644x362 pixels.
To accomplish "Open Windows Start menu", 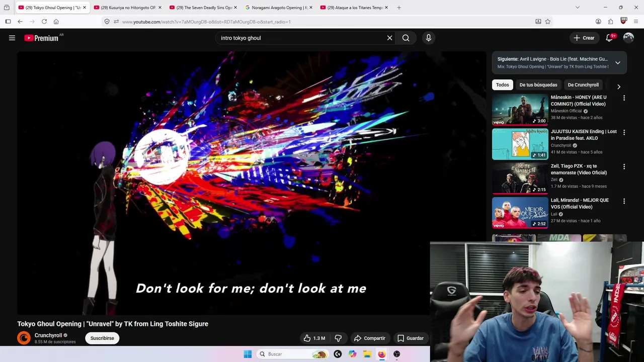I will point(248,354).
